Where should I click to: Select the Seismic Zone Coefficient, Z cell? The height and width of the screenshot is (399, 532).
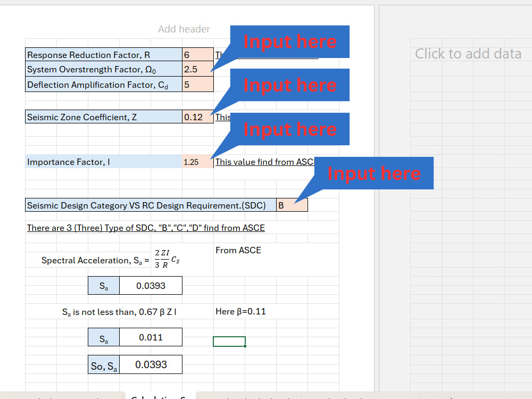pos(104,117)
